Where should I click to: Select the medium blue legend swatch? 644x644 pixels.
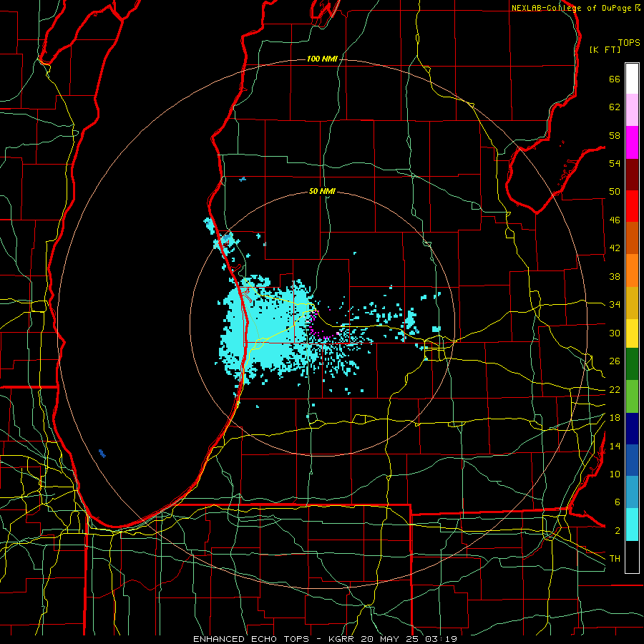[632, 460]
